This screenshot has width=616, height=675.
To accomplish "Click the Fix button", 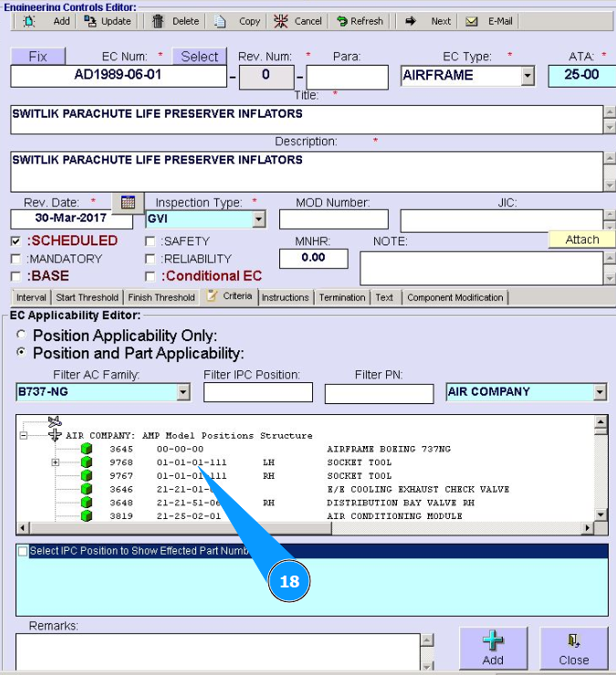I will pyautogui.click(x=38, y=57).
